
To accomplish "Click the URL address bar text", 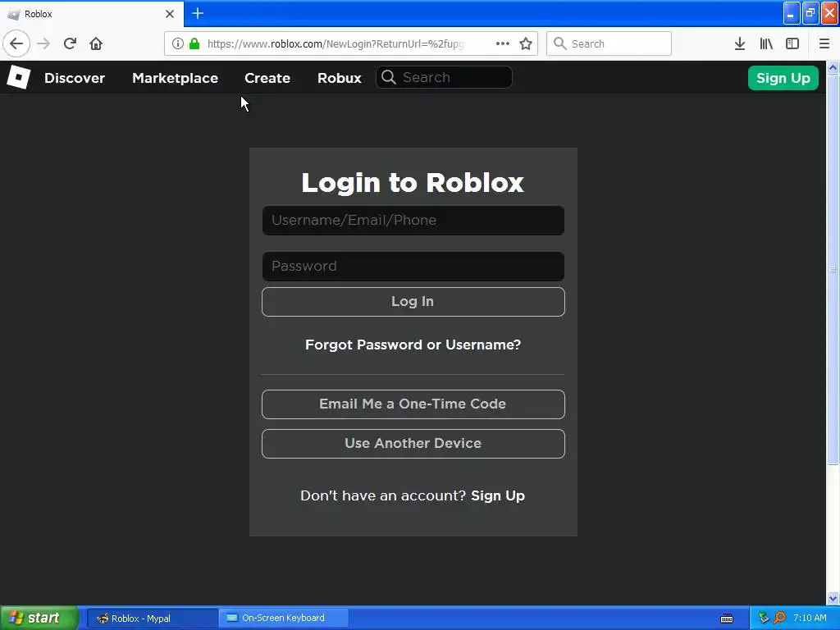I will [x=336, y=44].
